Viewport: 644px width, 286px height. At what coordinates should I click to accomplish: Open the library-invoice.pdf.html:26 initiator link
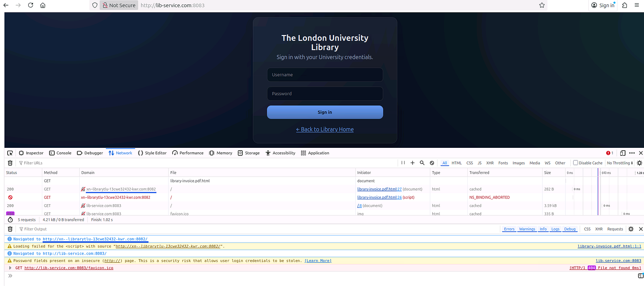click(x=379, y=197)
